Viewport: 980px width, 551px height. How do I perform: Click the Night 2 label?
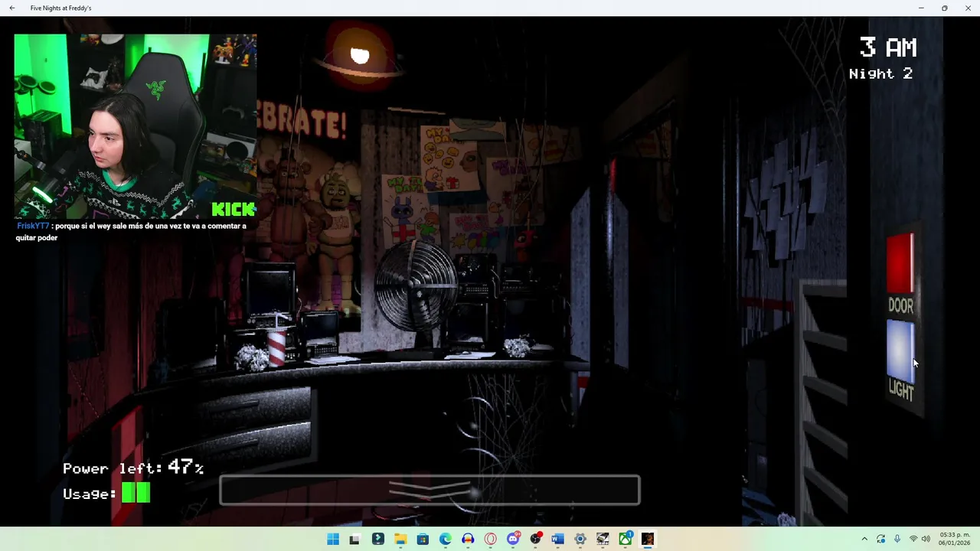click(880, 73)
